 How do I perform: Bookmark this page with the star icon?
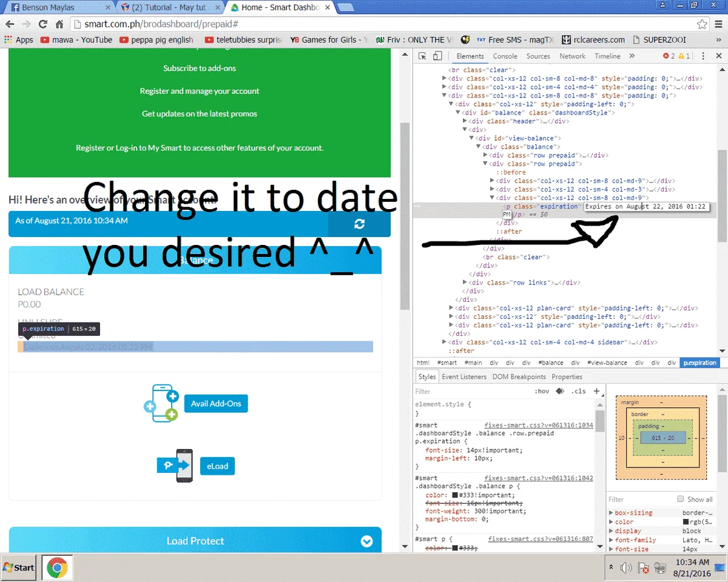point(702,24)
